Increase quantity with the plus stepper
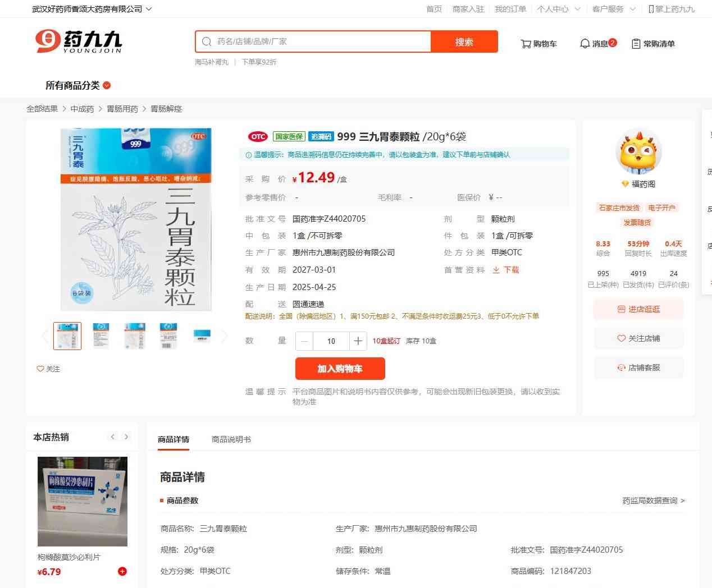 click(358, 341)
